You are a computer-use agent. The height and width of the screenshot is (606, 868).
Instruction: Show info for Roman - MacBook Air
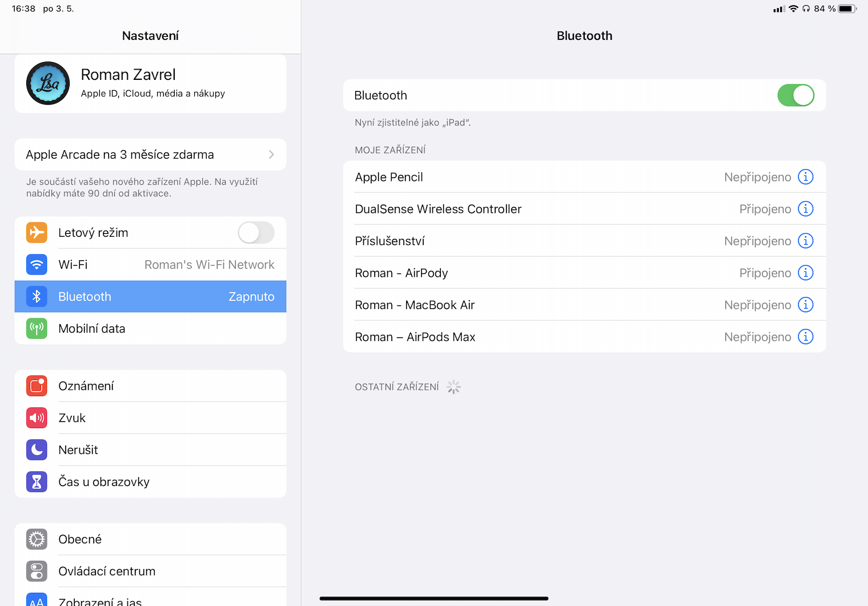(805, 305)
